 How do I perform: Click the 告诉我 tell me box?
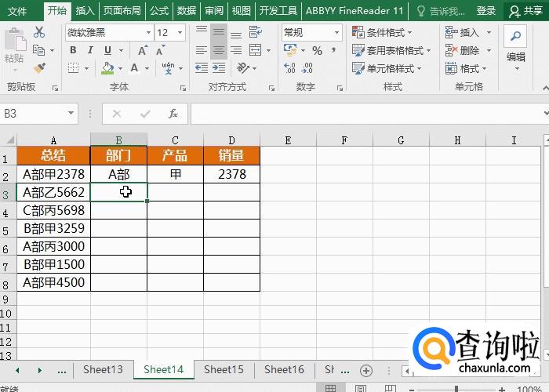[x=441, y=11]
